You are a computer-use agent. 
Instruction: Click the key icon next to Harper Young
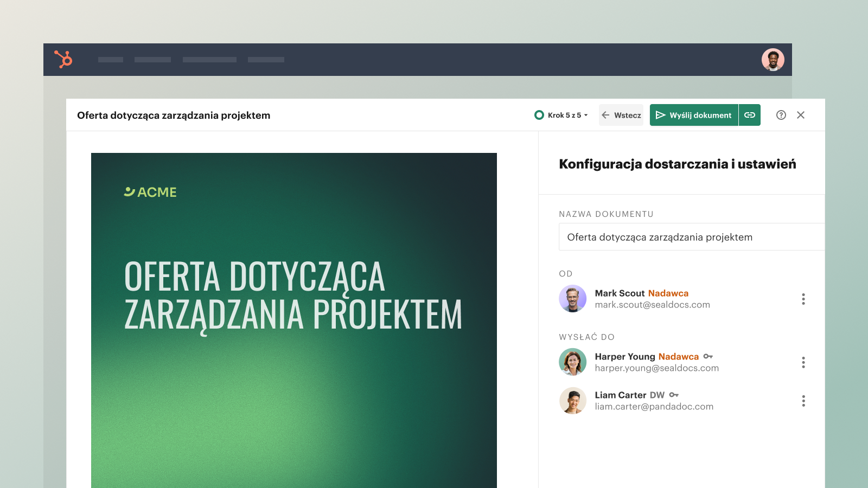(x=708, y=357)
